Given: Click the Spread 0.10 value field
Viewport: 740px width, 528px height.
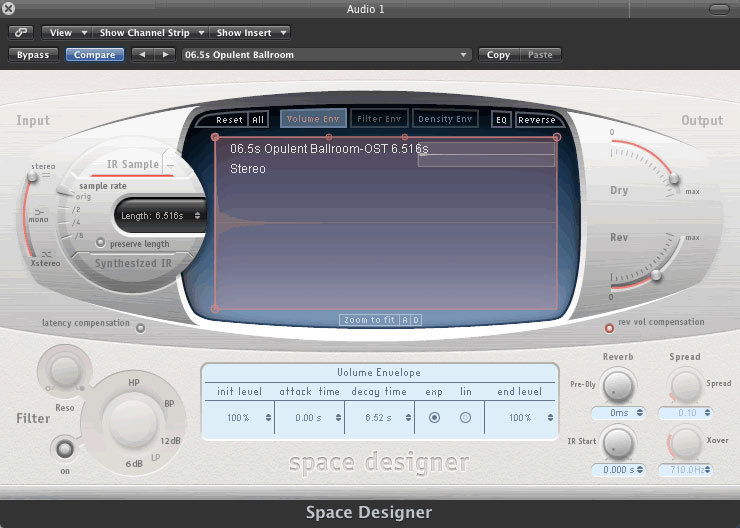Looking at the screenshot, I should click(x=685, y=413).
